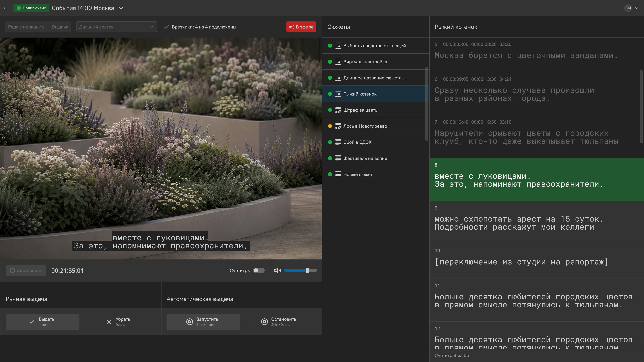Click the timecode 00:21:35:01
Image resolution: width=644 pixels, height=362 pixels.
click(x=67, y=270)
